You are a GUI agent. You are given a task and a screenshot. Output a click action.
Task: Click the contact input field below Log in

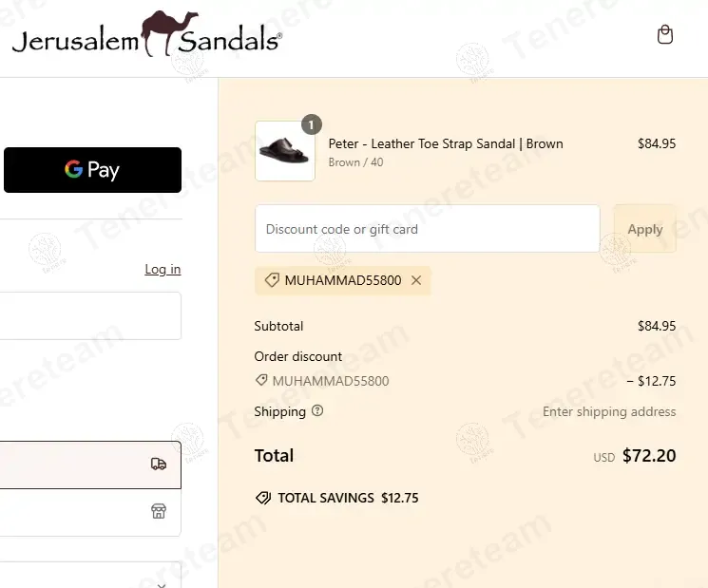tap(90, 315)
